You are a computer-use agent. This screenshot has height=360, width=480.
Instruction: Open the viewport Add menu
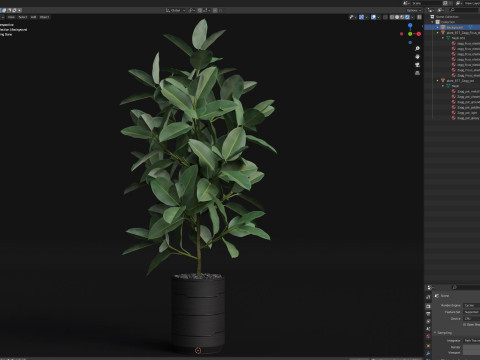click(33, 17)
